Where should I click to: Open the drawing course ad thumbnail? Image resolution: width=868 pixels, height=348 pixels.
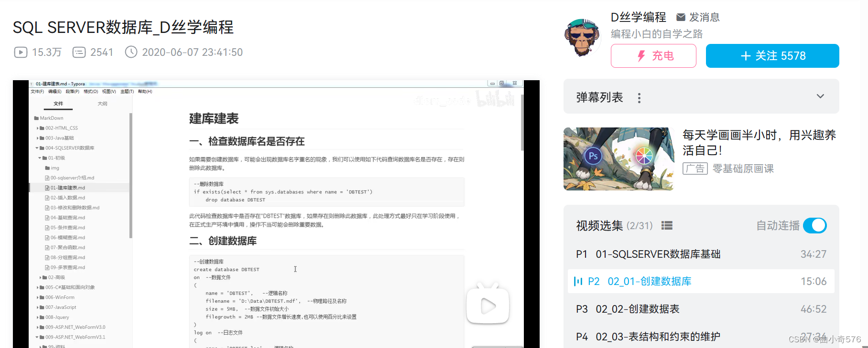619,159
